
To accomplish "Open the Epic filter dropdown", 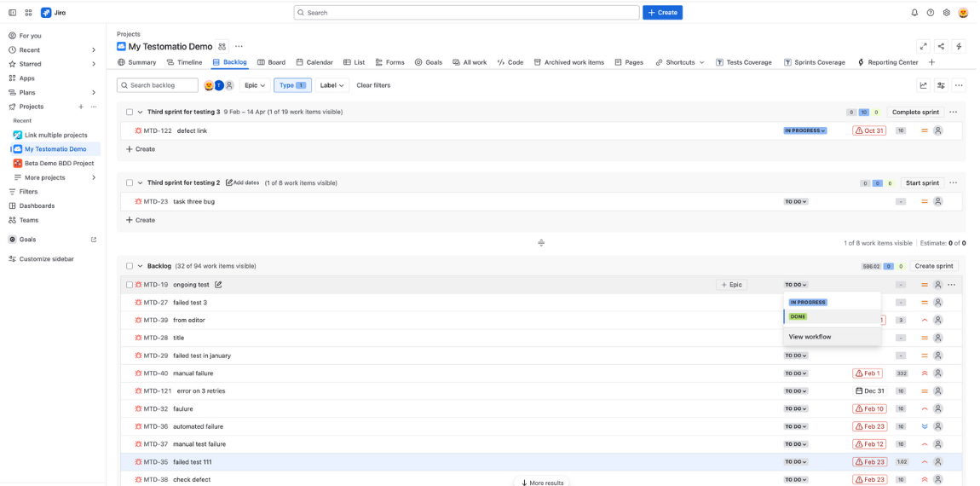I will 256,85.
